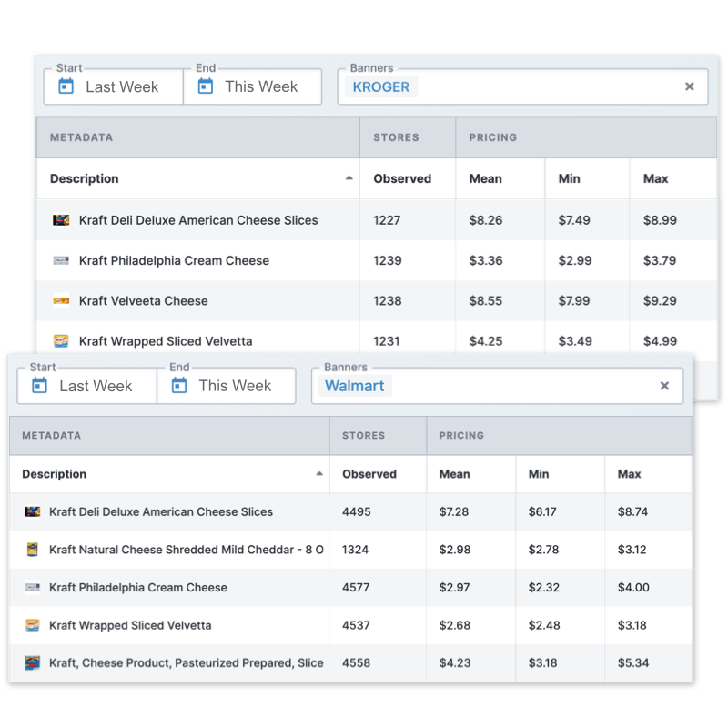
Task: Select Walmart row Kraft Wrapped Sliced Velvetta
Action: pos(350,625)
